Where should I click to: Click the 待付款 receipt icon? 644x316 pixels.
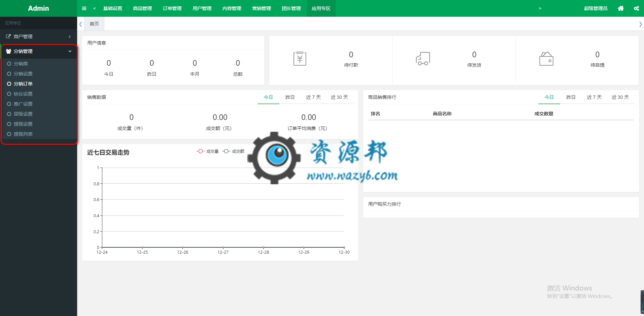300,59
